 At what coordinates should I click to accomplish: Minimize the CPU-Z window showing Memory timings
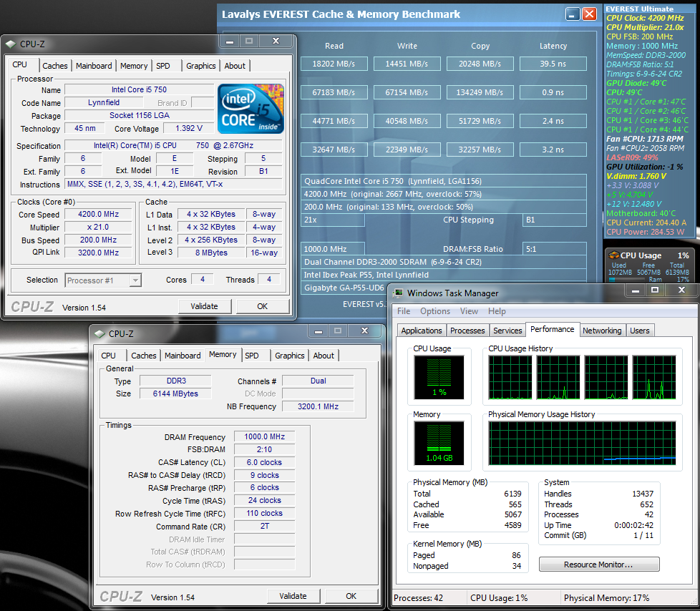pyautogui.click(x=317, y=331)
